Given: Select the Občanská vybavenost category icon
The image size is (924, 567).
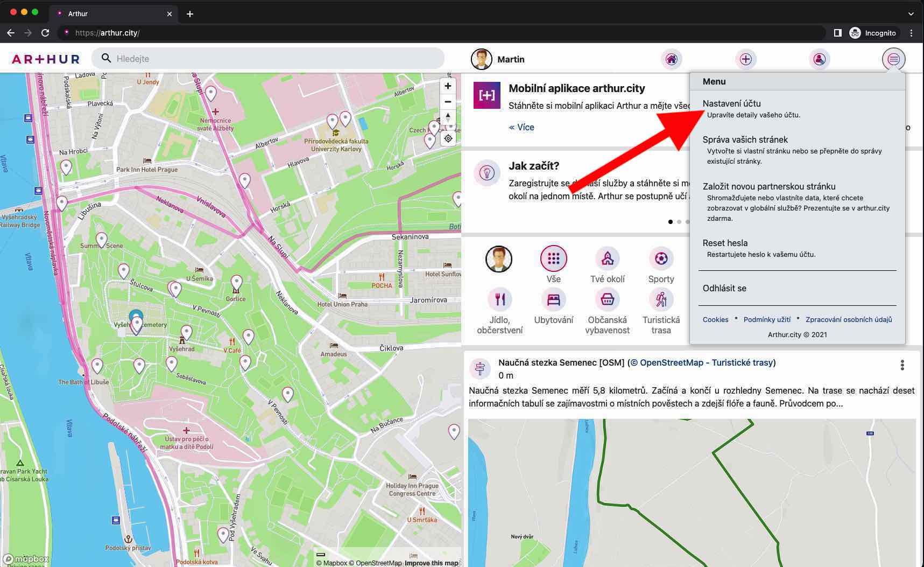Looking at the screenshot, I should click(x=607, y=299).
